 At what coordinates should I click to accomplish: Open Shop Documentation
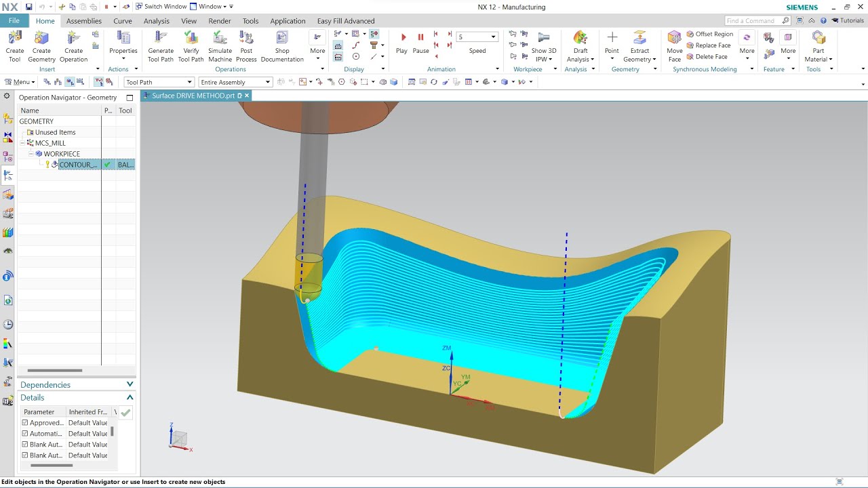(x=282, y=46)
